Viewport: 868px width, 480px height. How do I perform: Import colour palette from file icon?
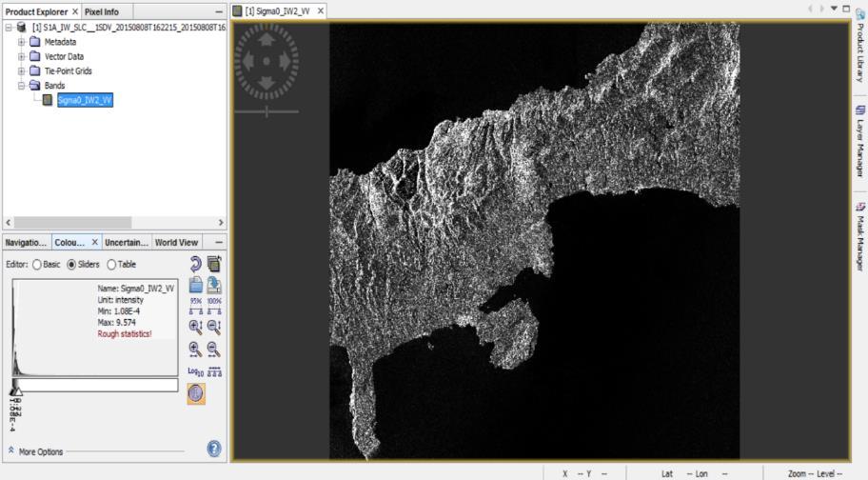click(195, 285)
